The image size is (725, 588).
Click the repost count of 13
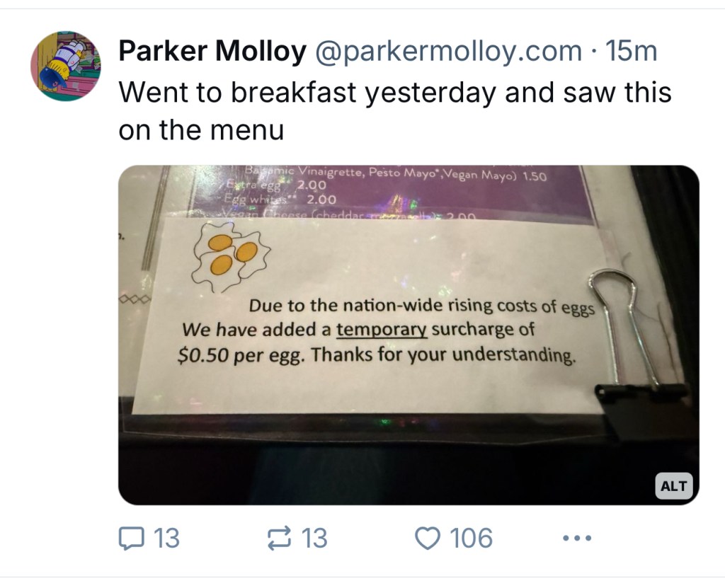(314, 539)
